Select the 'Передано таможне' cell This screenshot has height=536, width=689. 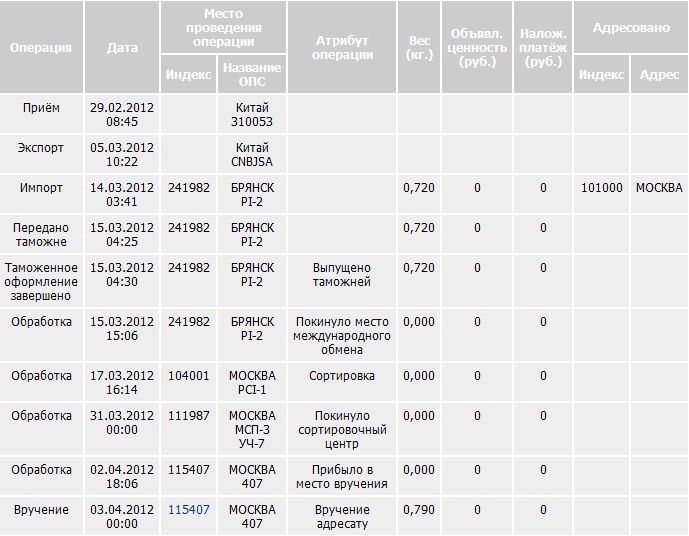tap(41, 235)
